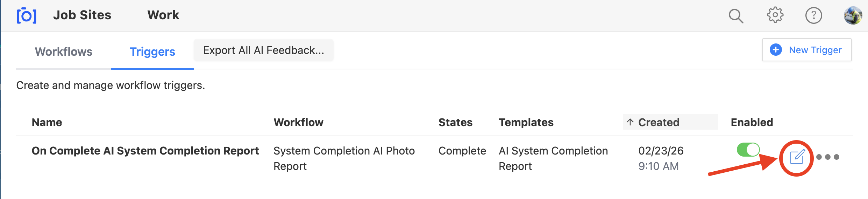Click the edit trigger pencil icon
The width and height of the screenshot is (868, 199).
797,157
